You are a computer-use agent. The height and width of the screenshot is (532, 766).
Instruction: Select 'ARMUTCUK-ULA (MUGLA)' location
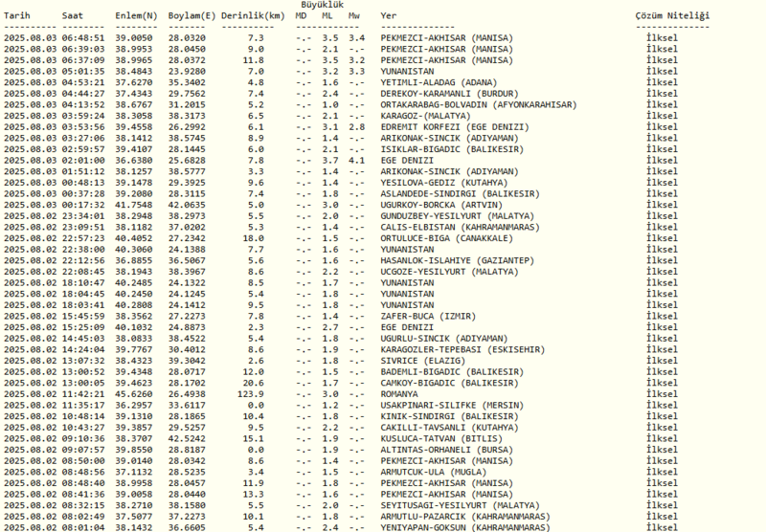click(434, 473)
